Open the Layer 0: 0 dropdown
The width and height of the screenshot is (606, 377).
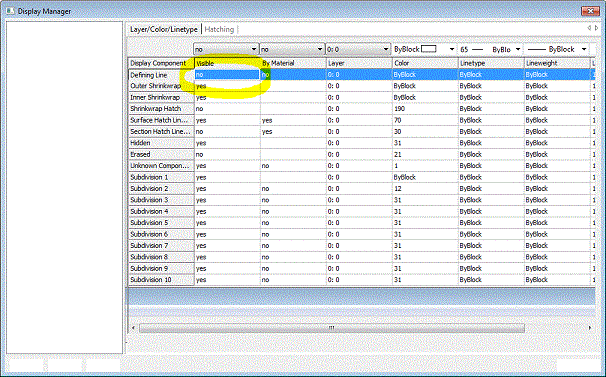pyautogui.click(x=358, y=49)
